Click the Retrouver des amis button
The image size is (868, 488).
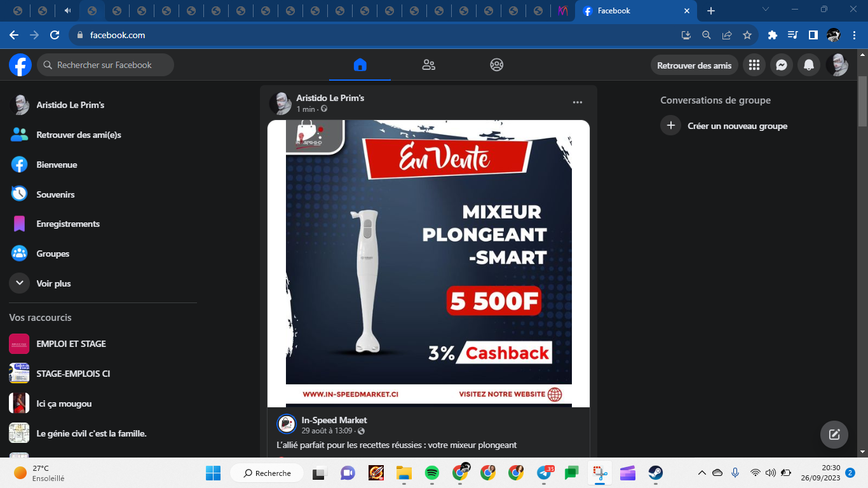coord(694,65)
